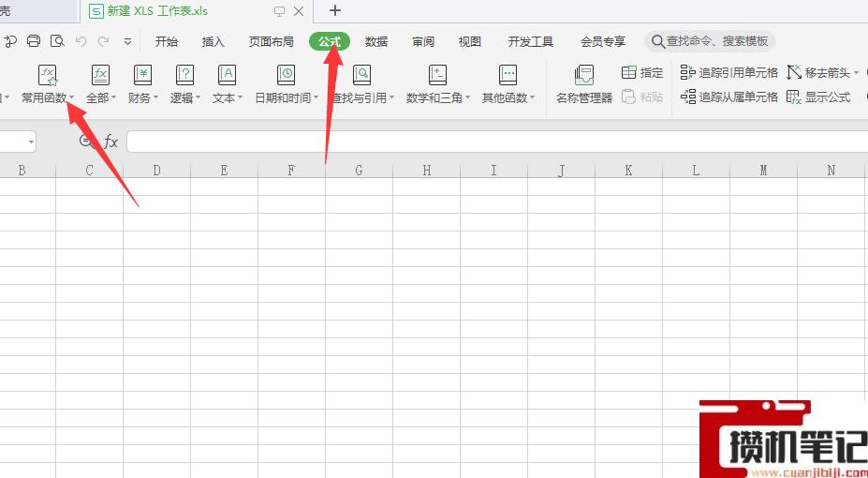
Task: Open 数学和三角 math functions icon
Action: pyautogui.click(x=437, y=75)
